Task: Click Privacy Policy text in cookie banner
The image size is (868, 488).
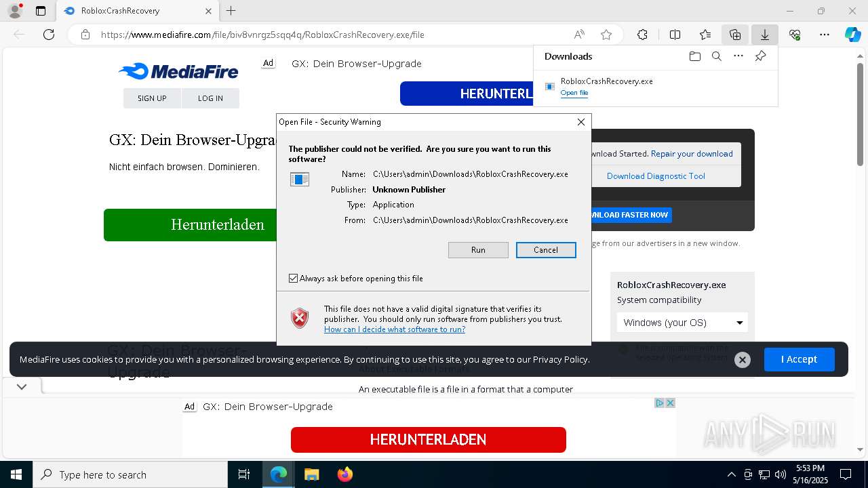Action: (559, 359)
